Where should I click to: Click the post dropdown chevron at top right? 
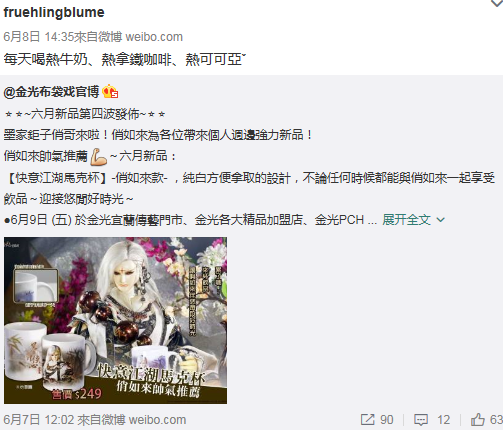click(x=497, y=3)
